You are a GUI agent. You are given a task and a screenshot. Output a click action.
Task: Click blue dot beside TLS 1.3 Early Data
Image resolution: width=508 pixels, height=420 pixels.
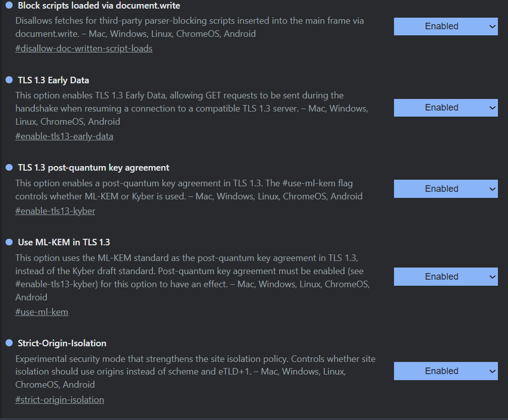(9, 80)
